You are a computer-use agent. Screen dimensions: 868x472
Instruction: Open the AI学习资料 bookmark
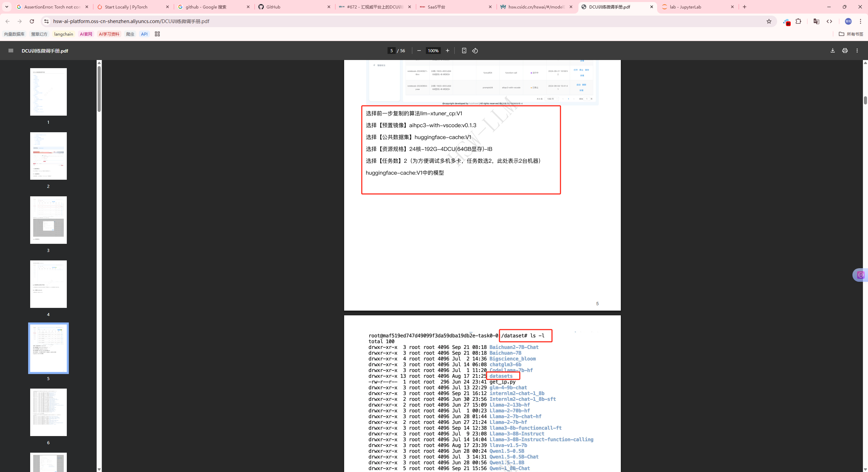[x=109, y=34]
